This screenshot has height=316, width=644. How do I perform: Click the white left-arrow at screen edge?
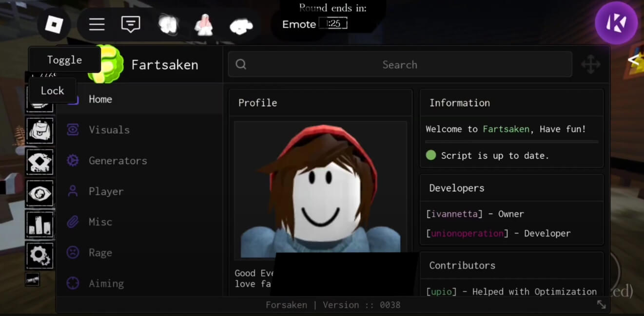click(633, 60)
